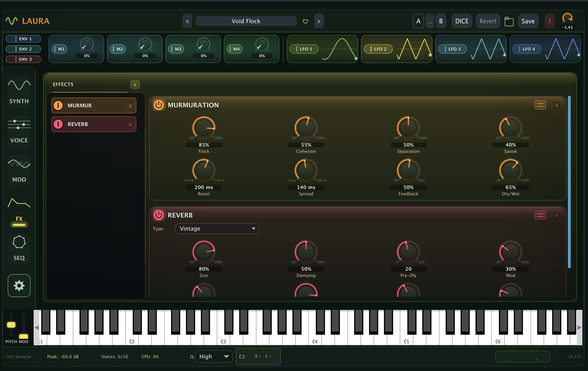Open the Q quality High dropdown

tap(214, 356)
